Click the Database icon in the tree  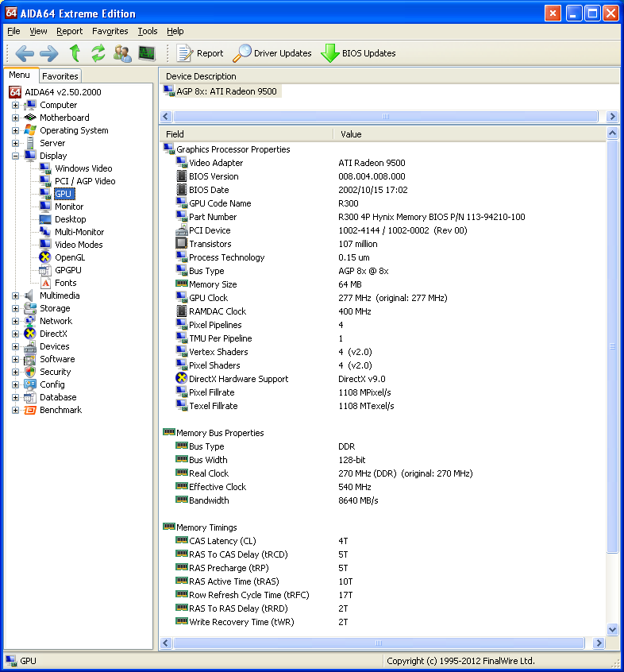pos(30,397)
